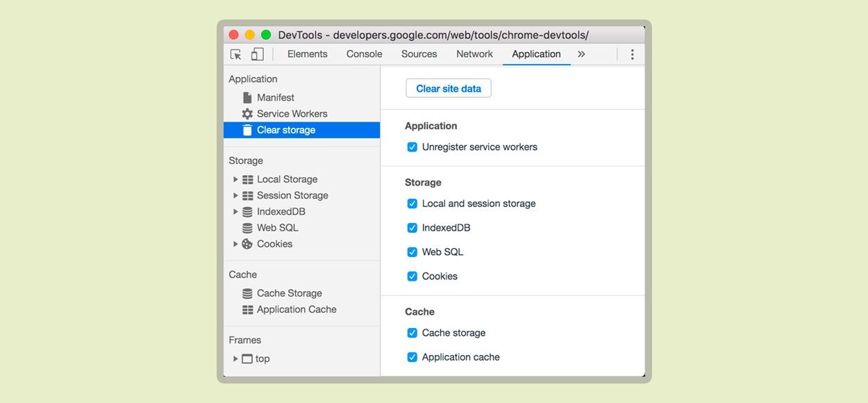Open the Manifest file icon entry

(x=247, y=98)
